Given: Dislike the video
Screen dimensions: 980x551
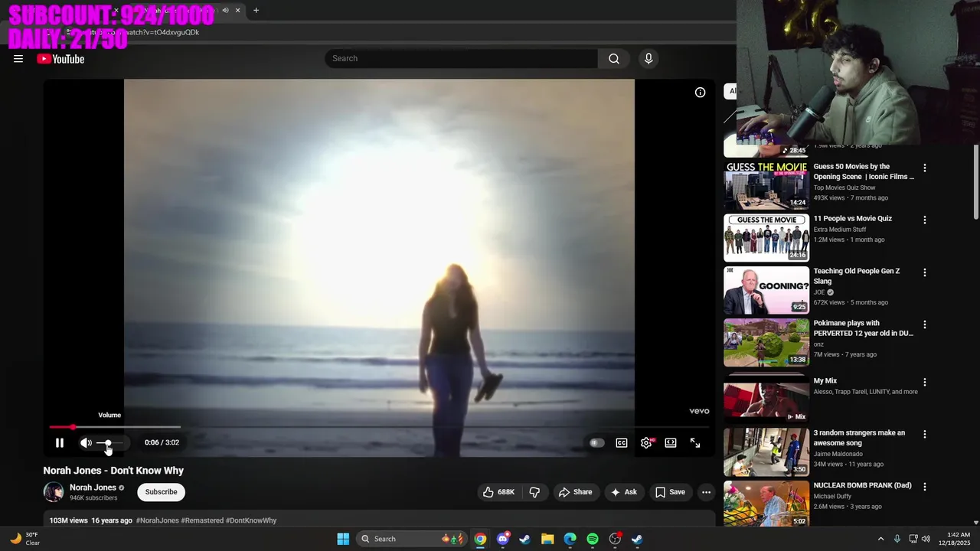Looking at the screenshot, I should pos(534,492).
